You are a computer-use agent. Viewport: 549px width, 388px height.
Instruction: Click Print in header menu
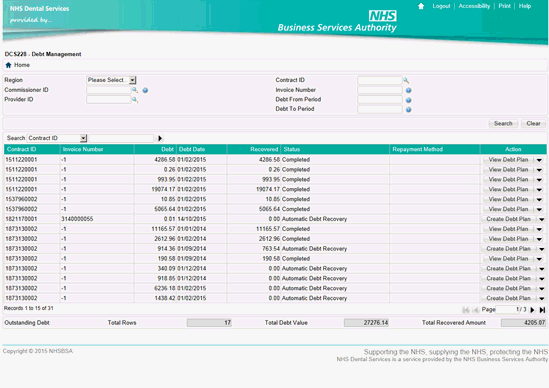click(505, 6)
